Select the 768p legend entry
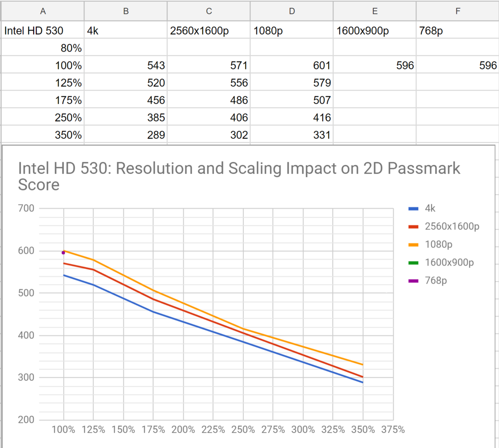 pos(428,280)
